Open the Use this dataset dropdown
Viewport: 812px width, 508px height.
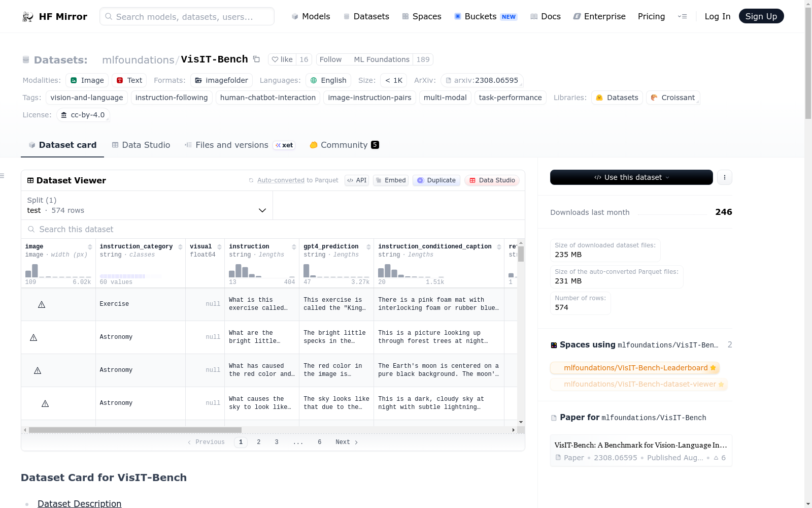point(631,177)
